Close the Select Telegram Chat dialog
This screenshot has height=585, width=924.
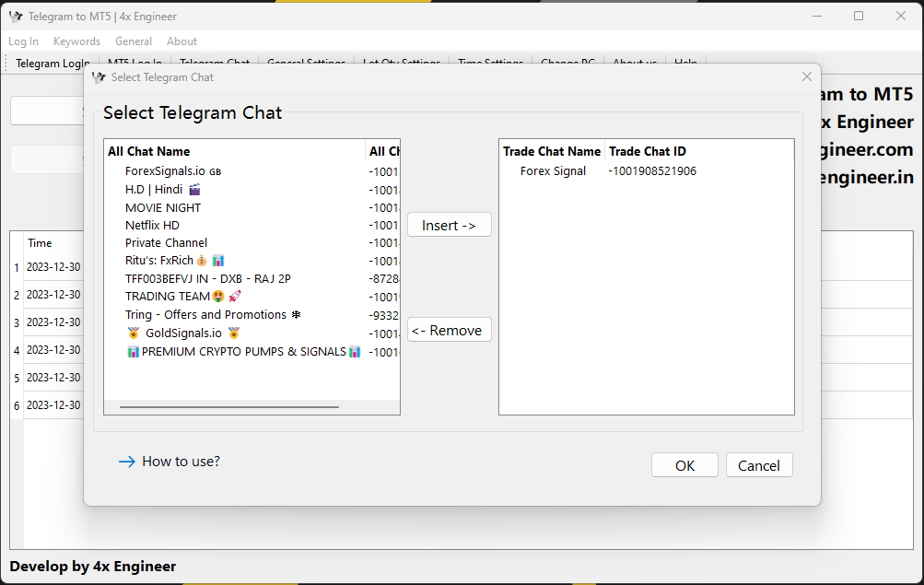click(x=807, y=76)
